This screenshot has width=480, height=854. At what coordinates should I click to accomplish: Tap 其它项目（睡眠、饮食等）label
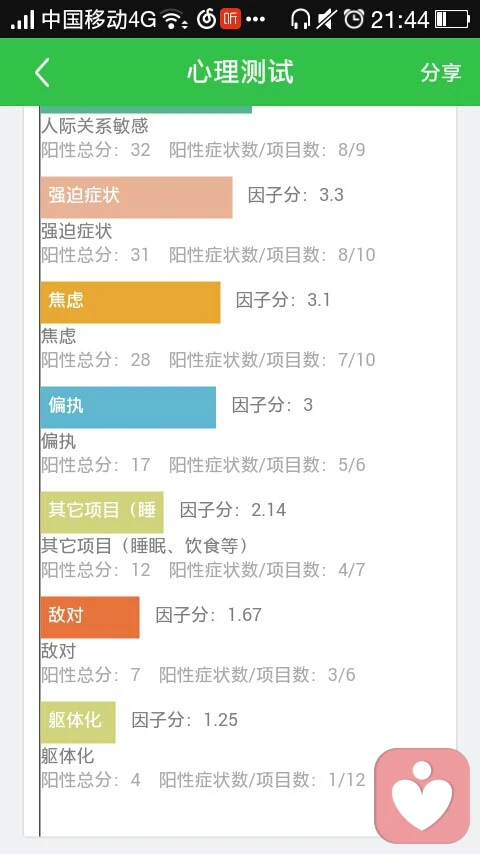point(145,546)
